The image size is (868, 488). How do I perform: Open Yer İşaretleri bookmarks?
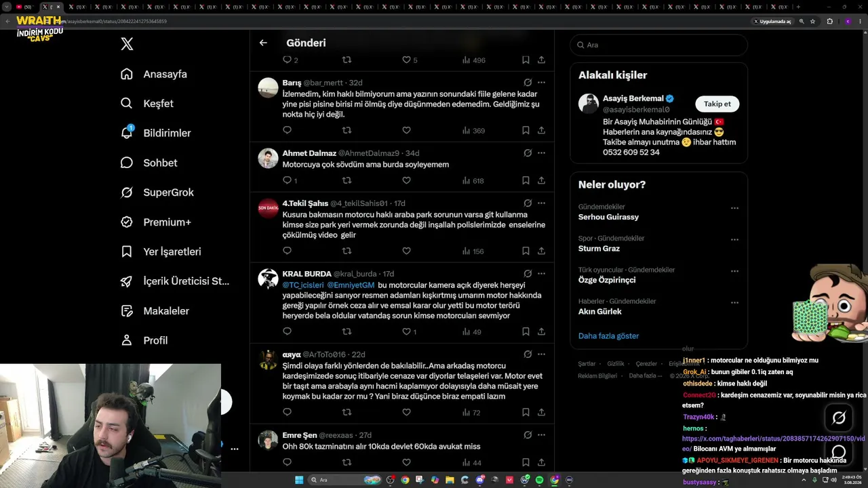(x=161, y=251)
